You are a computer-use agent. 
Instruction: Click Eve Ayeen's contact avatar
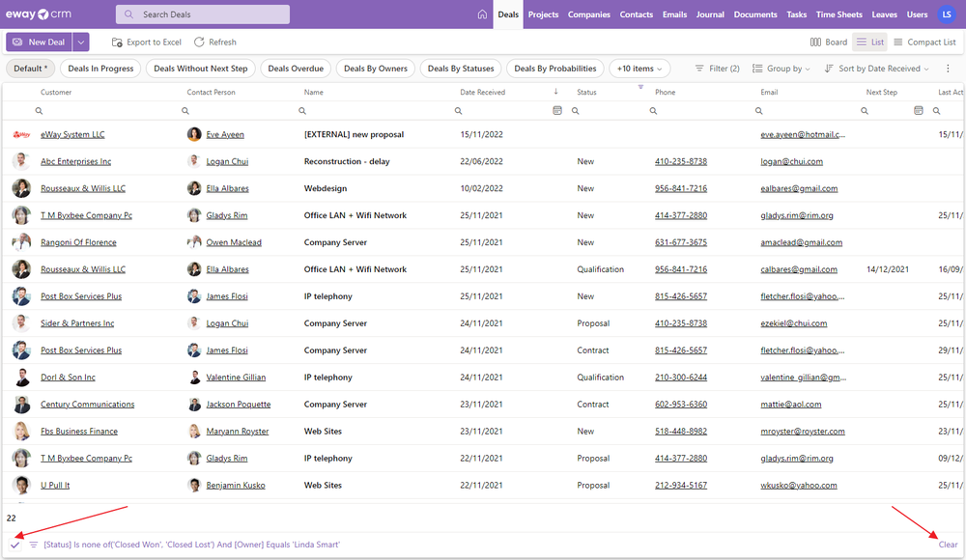[x=194, y=134]
